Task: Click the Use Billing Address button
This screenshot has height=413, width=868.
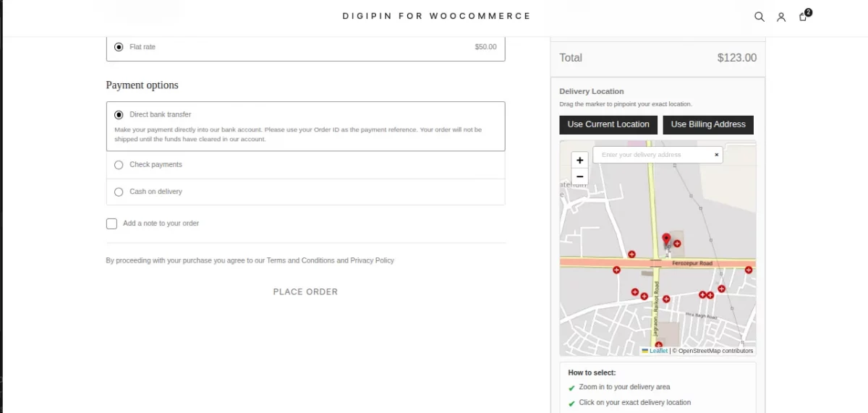Action: tap(708, 124)
